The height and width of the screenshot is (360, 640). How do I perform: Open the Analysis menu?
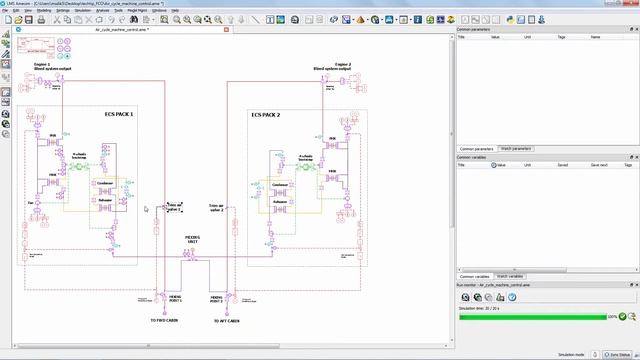coord(102,10)
